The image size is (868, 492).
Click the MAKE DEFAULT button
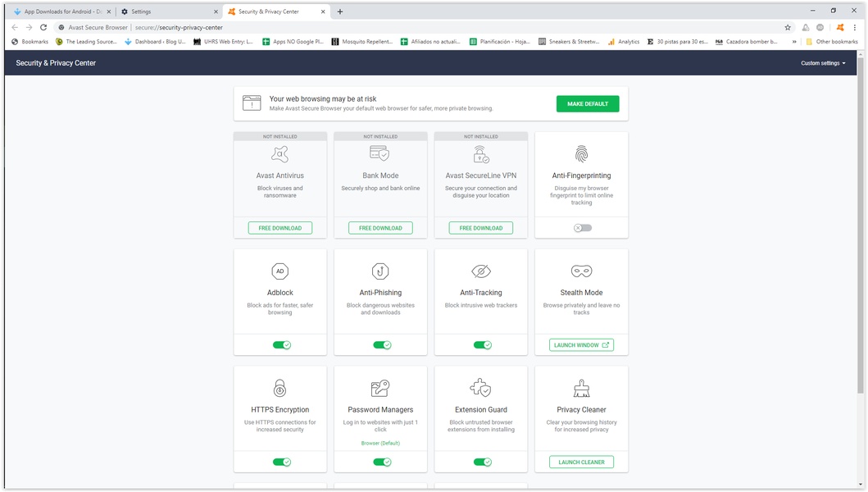click(x=588, y=103)
